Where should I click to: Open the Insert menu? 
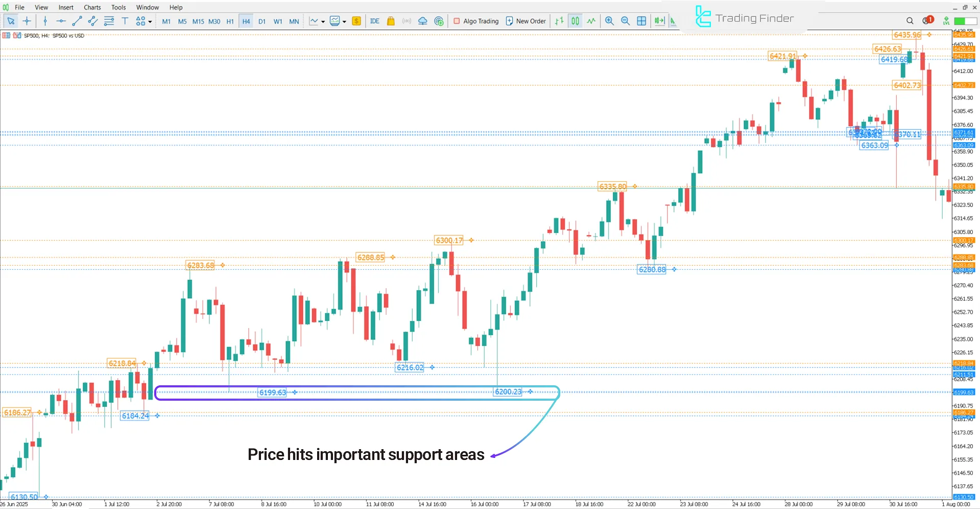[x=66, y=7]
